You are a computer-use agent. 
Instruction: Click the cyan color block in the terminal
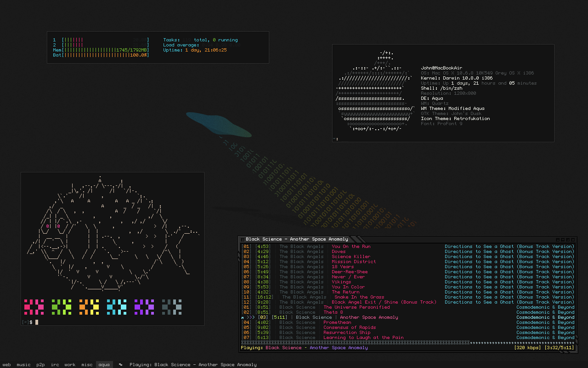point(117,307)
